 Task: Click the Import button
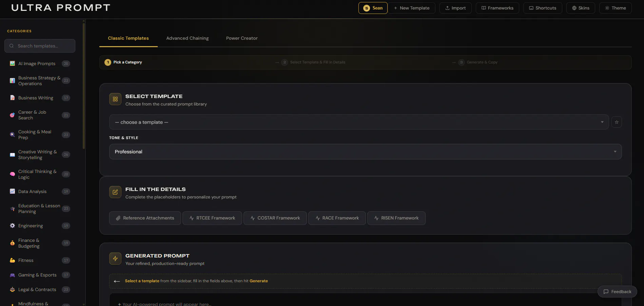[455, 8]
